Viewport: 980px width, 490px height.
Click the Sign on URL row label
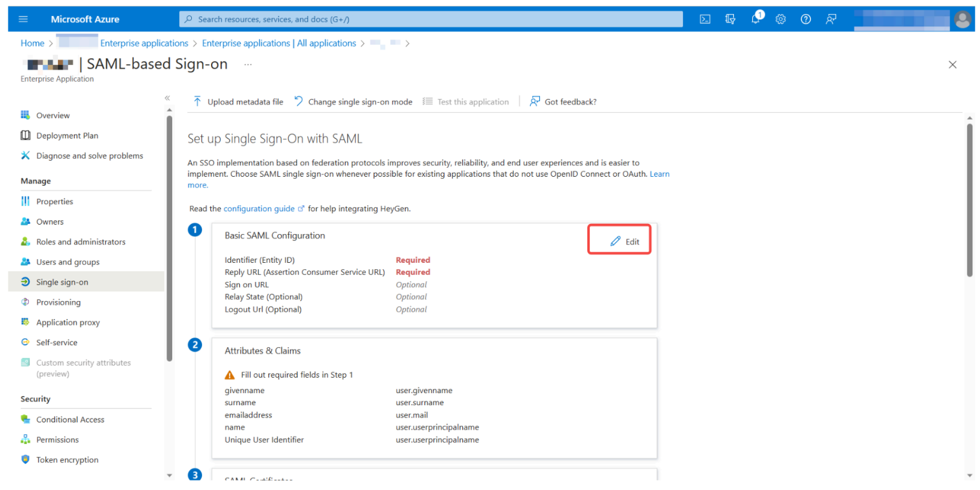pos(247,285)
